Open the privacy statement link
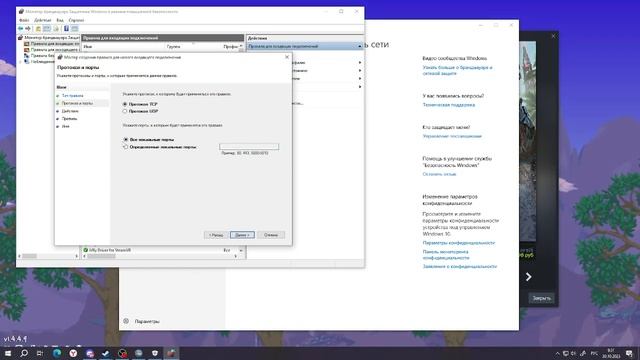640x360 pixels. click(460, 267)
